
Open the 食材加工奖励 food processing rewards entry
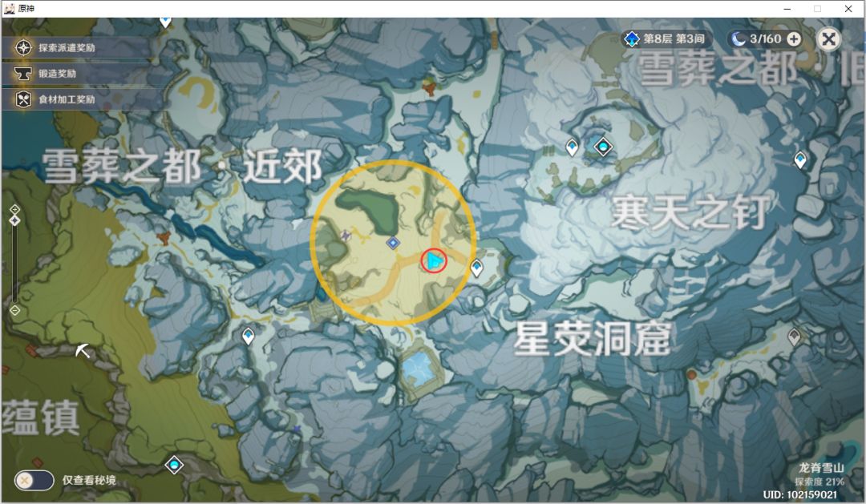click(x=75, y=99)
